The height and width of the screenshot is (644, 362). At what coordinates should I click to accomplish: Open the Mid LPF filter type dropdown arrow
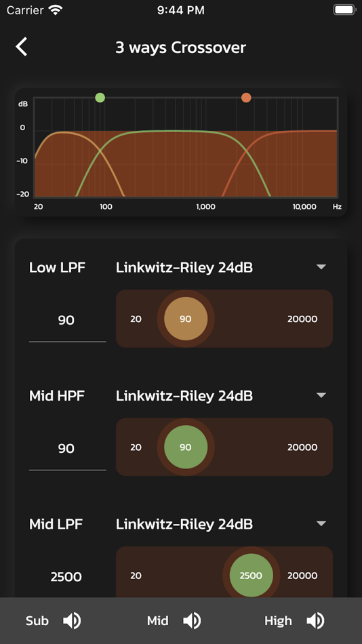[321, 523]
